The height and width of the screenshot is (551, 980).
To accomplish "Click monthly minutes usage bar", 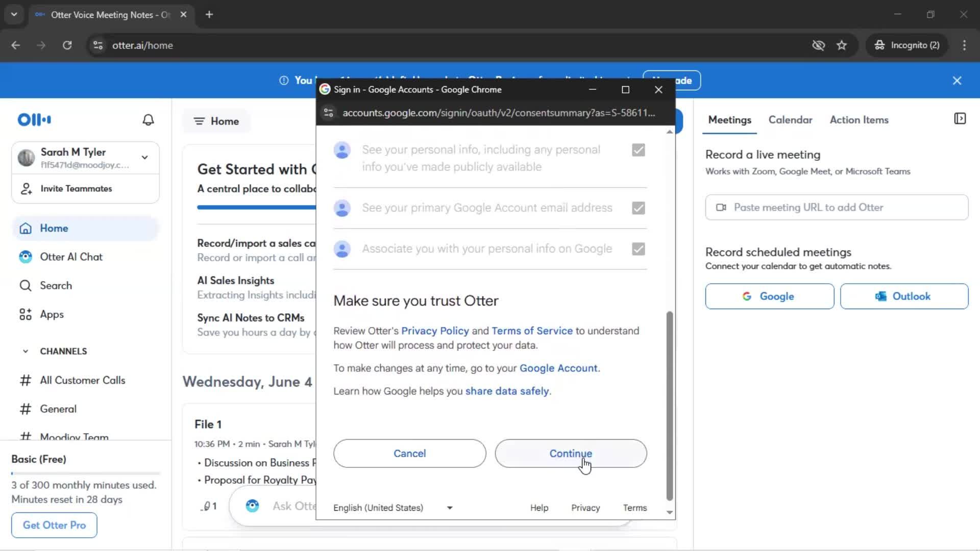I will point(86,473).
